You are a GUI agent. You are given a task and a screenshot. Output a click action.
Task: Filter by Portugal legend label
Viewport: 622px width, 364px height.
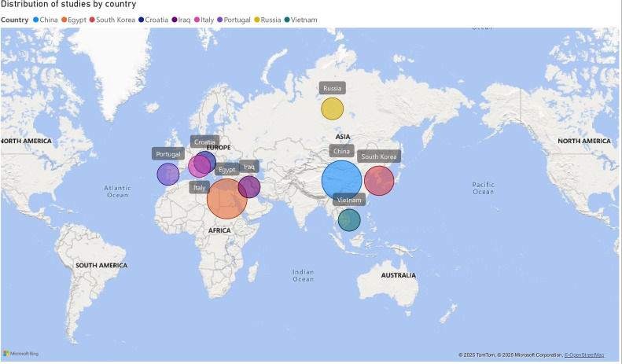click(237, 20)
